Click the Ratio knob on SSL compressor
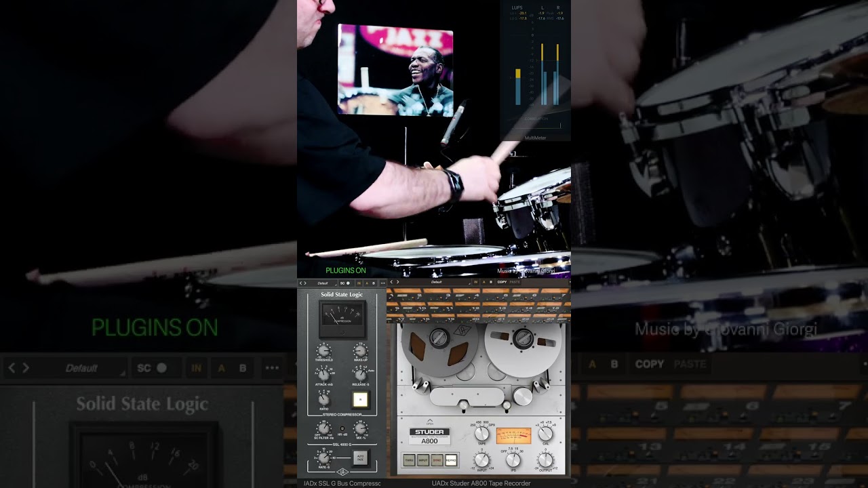This screenshot has width=868, height=488. click(x=324, y=398)
